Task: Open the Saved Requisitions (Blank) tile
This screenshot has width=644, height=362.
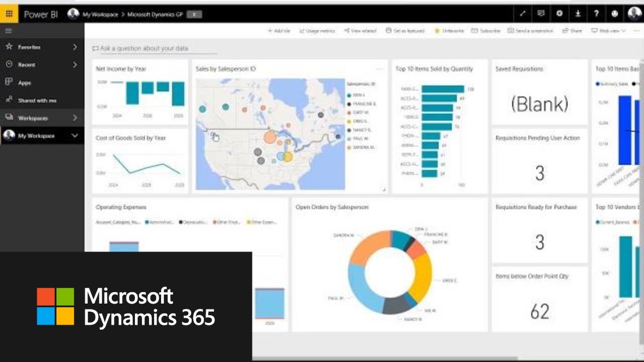Action: point(539,92)
